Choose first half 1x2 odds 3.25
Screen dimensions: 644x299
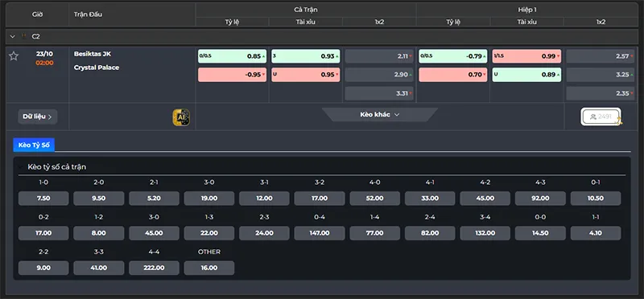point(600,75)
